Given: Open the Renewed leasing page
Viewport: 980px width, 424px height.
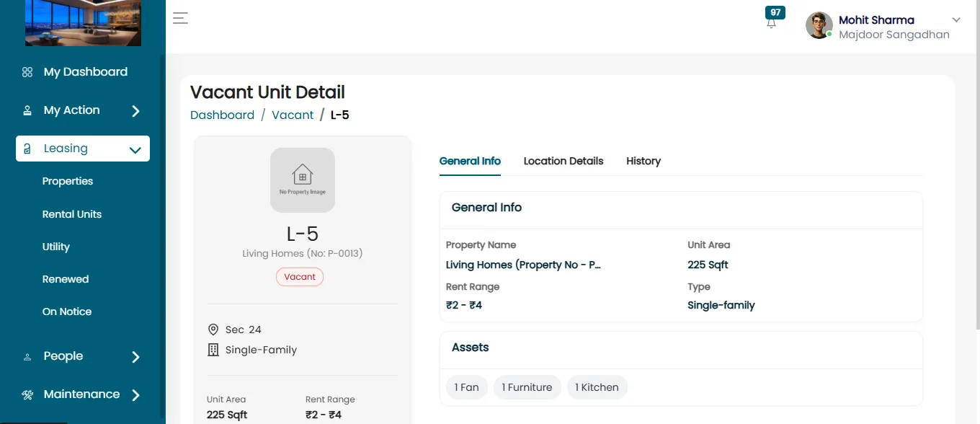Looking at the screenshot, I should tap(66, 279).
